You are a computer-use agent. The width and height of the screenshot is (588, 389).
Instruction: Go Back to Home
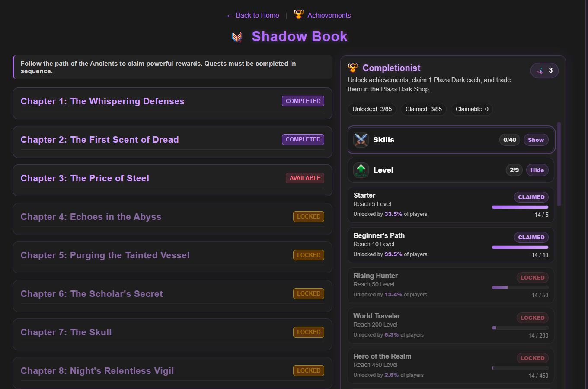tap(253, 15)
